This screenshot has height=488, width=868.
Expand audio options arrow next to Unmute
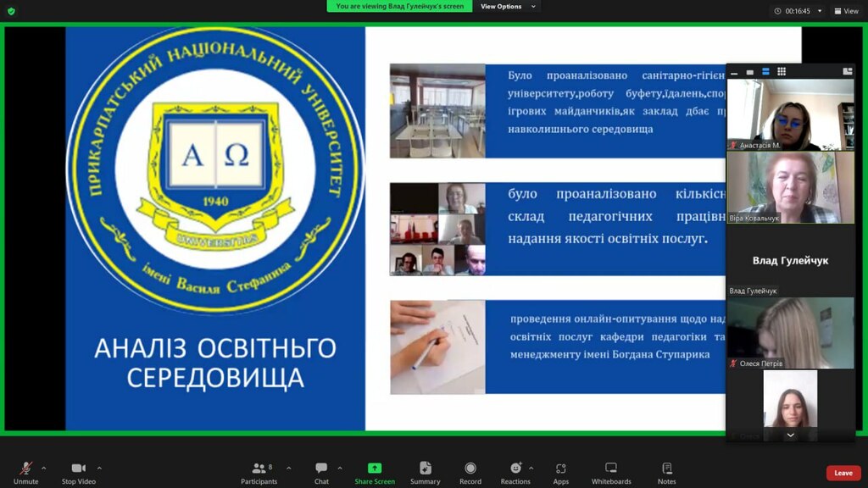(44, 468)
